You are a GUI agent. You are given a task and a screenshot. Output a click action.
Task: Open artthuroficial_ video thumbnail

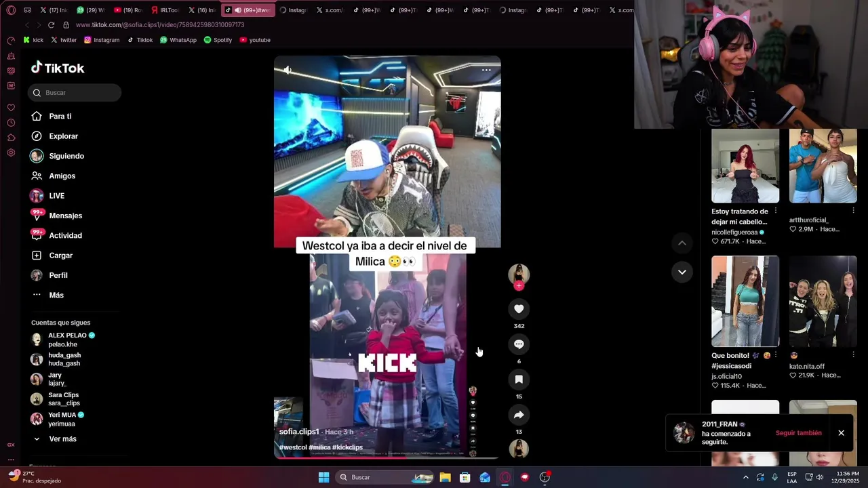[x=823, y=166]
